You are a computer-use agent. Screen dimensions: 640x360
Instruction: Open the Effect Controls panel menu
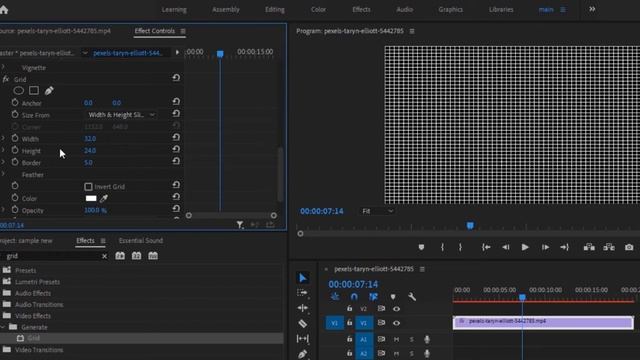point(183,31)
